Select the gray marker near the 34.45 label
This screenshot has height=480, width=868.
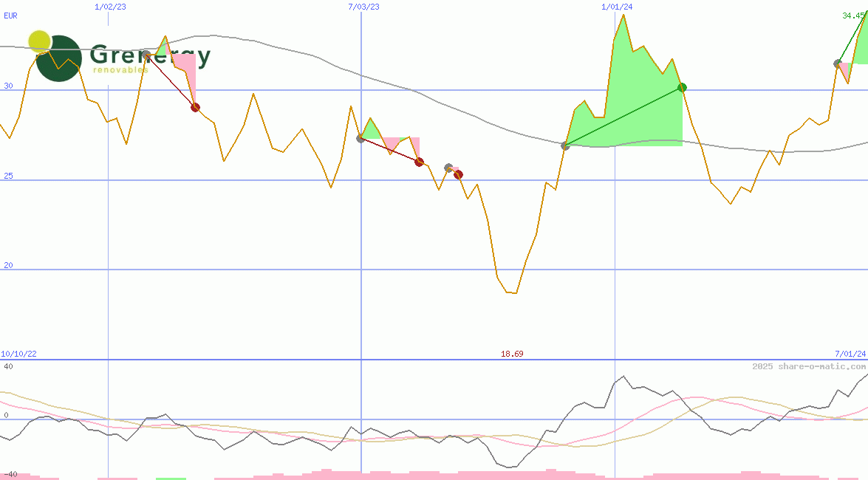838,64
